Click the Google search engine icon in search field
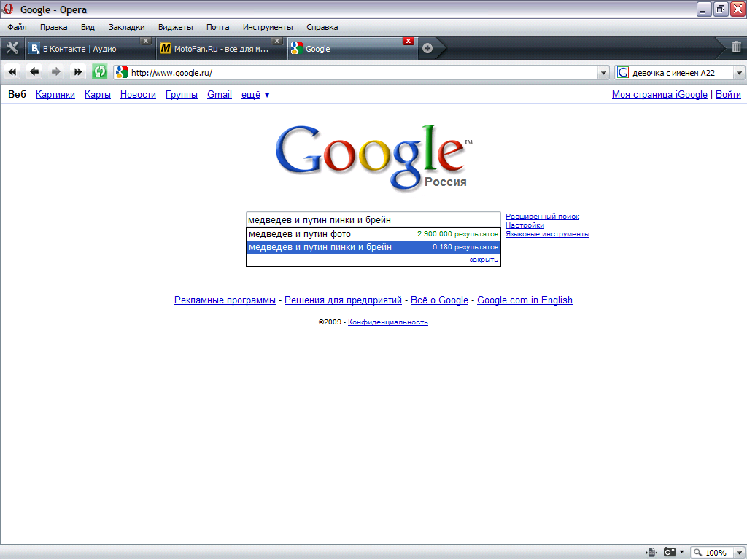The image size is (747, 560). tap(623, 72)
